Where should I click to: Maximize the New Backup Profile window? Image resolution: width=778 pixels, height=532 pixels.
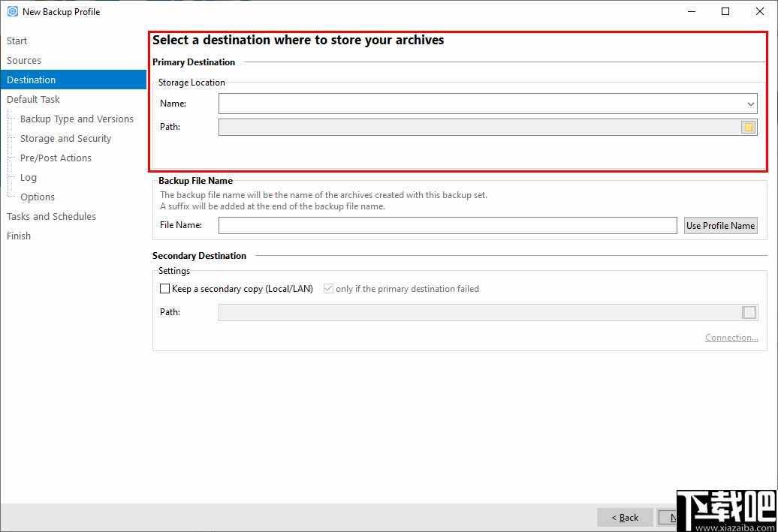725,11
